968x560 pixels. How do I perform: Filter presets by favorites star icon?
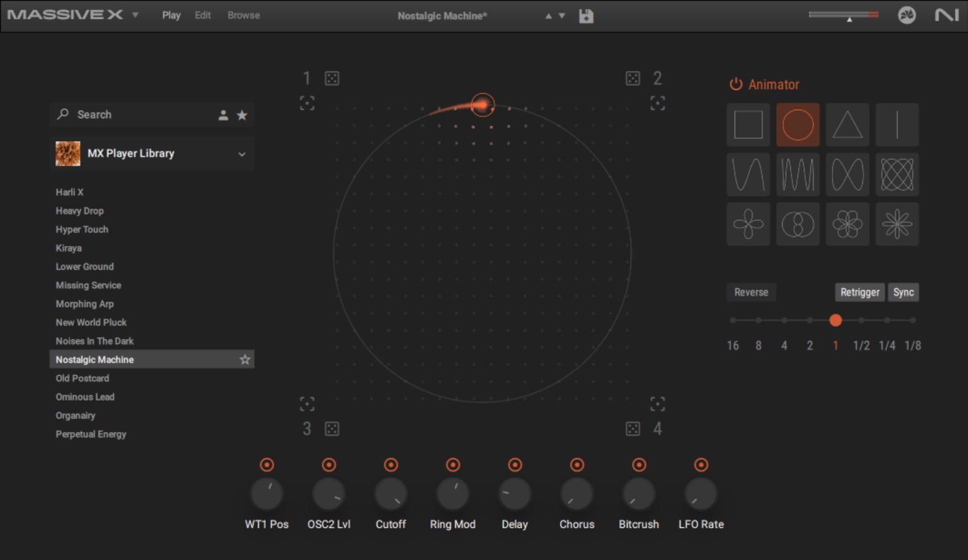point(242,115)
